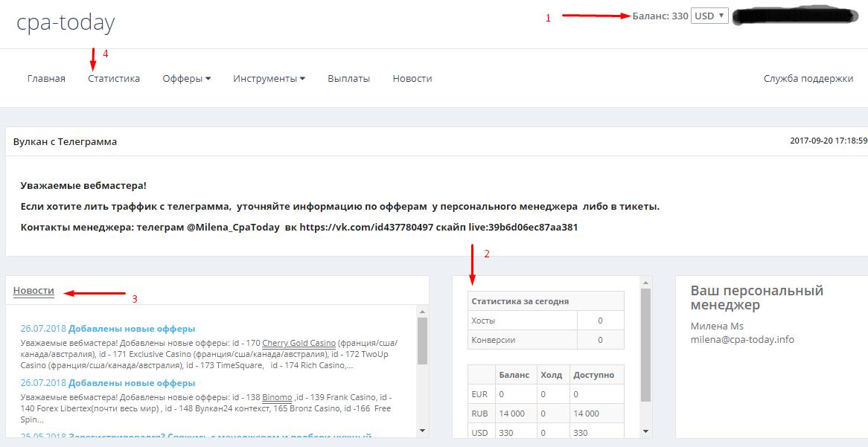The height and width of the screenshot is (447, 868).
Task: Click the cpa-today site logo
Action: click(x=66, y=22)
